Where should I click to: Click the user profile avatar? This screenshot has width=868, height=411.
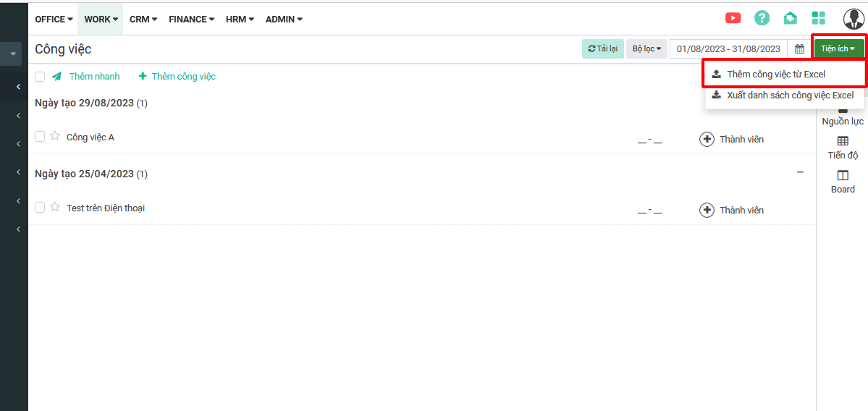pos(854,19)
